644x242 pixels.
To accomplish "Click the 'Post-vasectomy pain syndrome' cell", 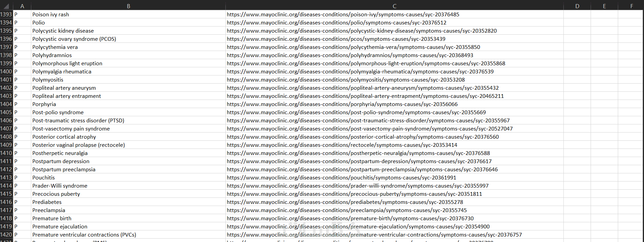I will tap(128, 128).
